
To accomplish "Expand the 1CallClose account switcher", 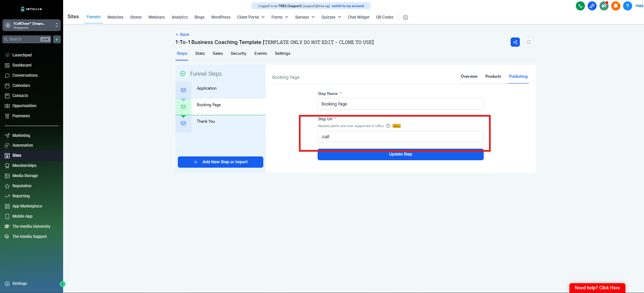I will tap(31, 25).
